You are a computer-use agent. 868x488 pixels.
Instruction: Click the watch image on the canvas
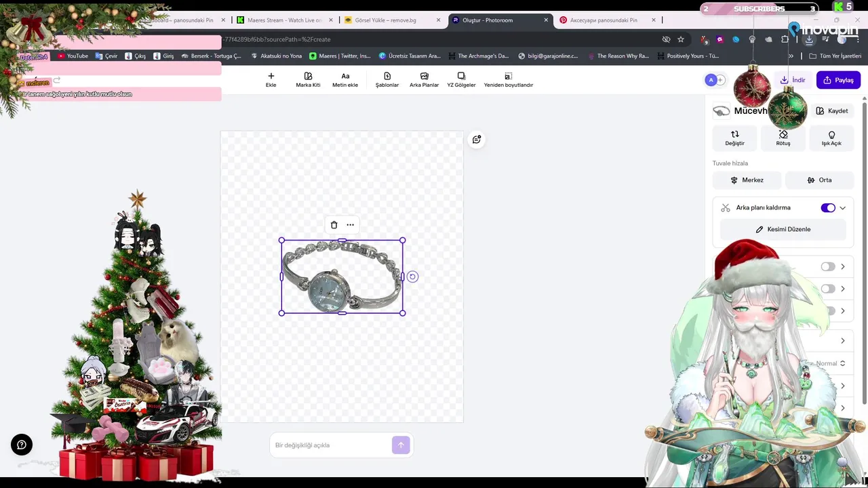[342, 278]
